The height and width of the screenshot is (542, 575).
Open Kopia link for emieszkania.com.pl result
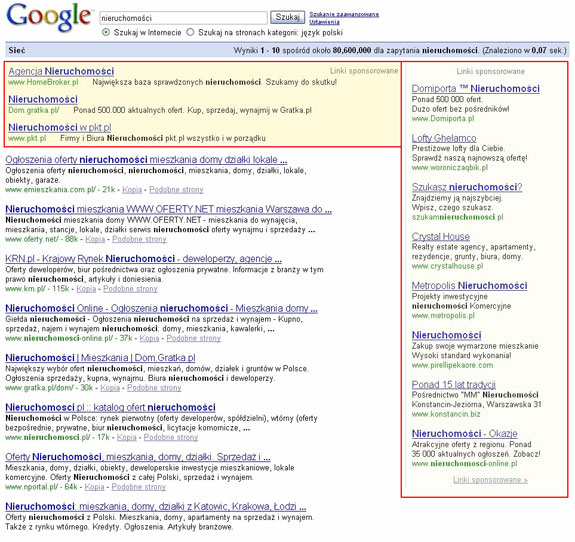coord(132,190)
